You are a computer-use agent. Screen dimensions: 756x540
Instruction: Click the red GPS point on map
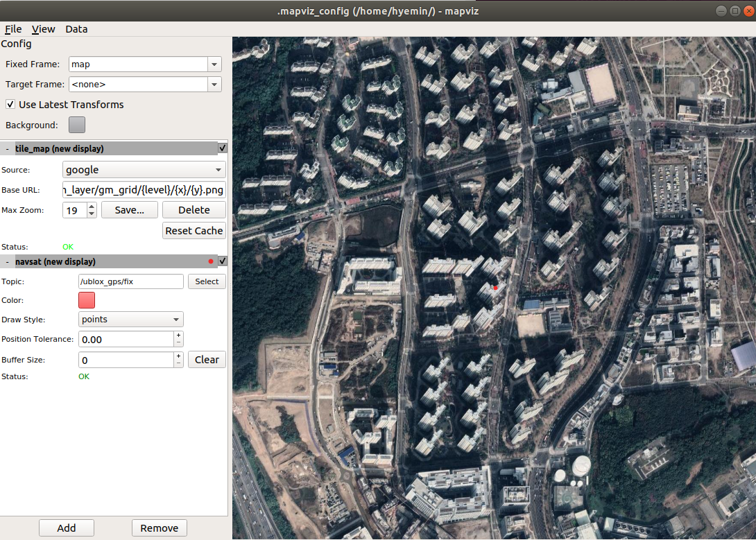[495, 287]
